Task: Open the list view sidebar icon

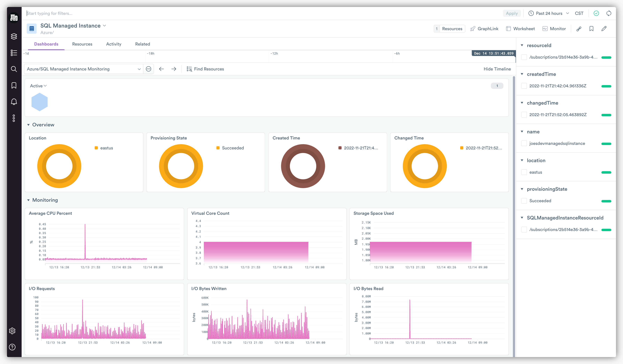Action: click(14, 53)
